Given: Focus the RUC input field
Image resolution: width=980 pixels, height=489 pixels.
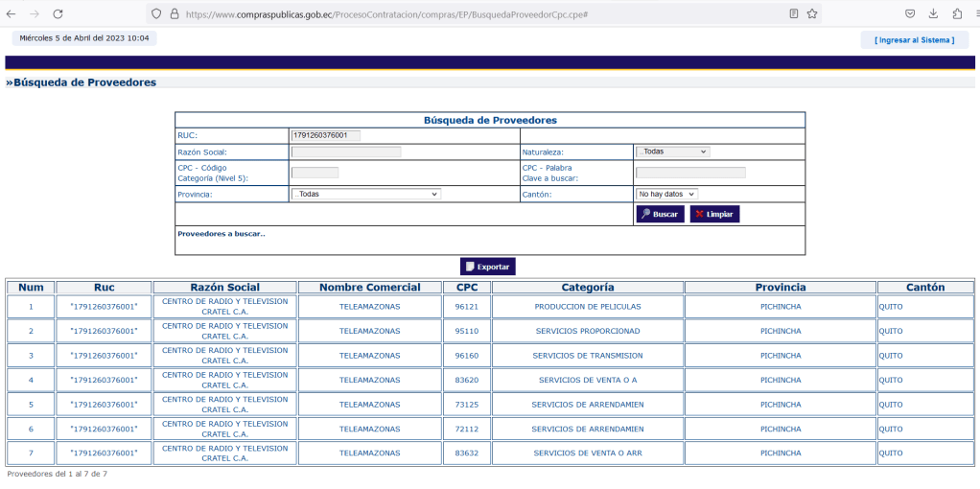Looking at the screenshot, I should pyautogui.click(x=325, y=135).
